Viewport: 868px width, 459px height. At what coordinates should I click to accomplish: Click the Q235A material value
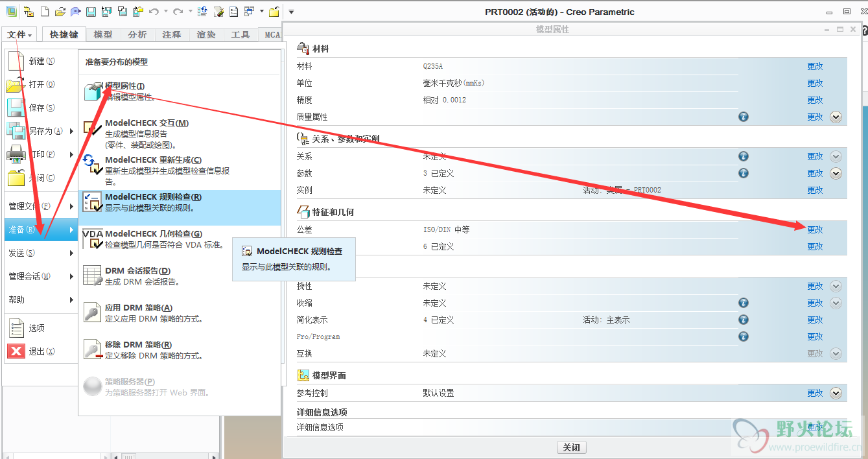(x=433, y=66)
